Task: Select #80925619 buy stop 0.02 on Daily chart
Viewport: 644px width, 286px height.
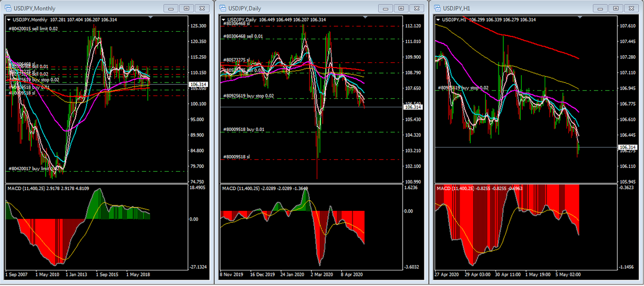Action: click(x=248, y=95)
